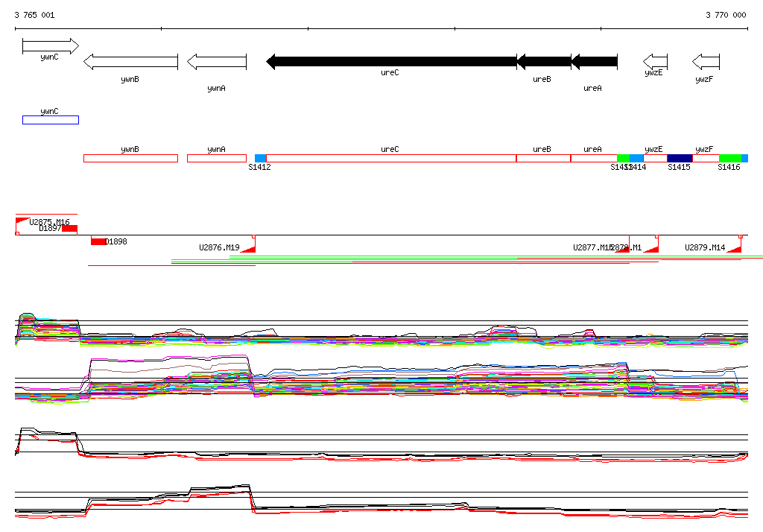This screenshot has width=763, height=532.
Task: Select the red-outlined ureC segment box
Action: point(391,158)
